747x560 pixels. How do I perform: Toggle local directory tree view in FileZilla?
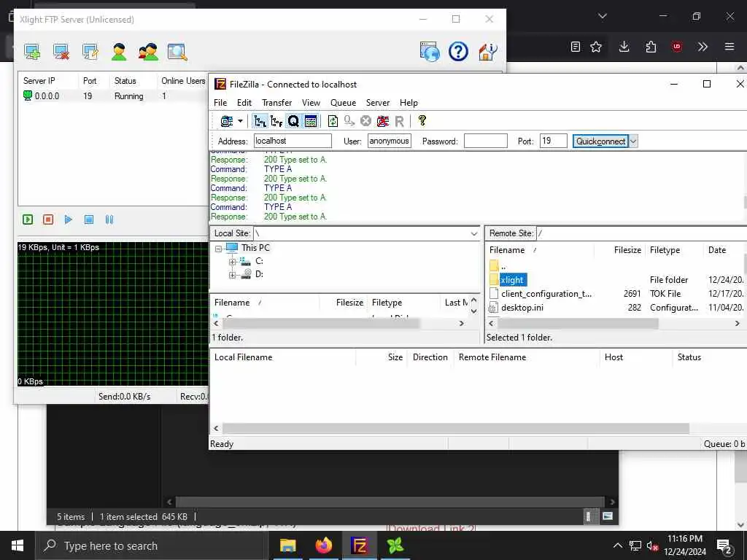click(260, 121)
